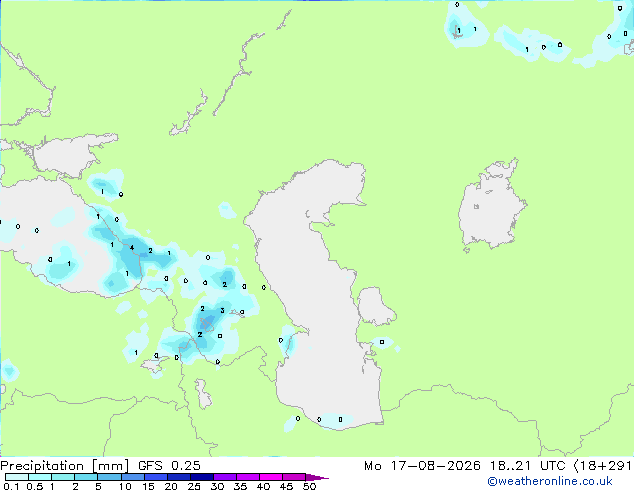
Task: Click legend swatch between 45 and 50
Action: click(x=294, y=477)
